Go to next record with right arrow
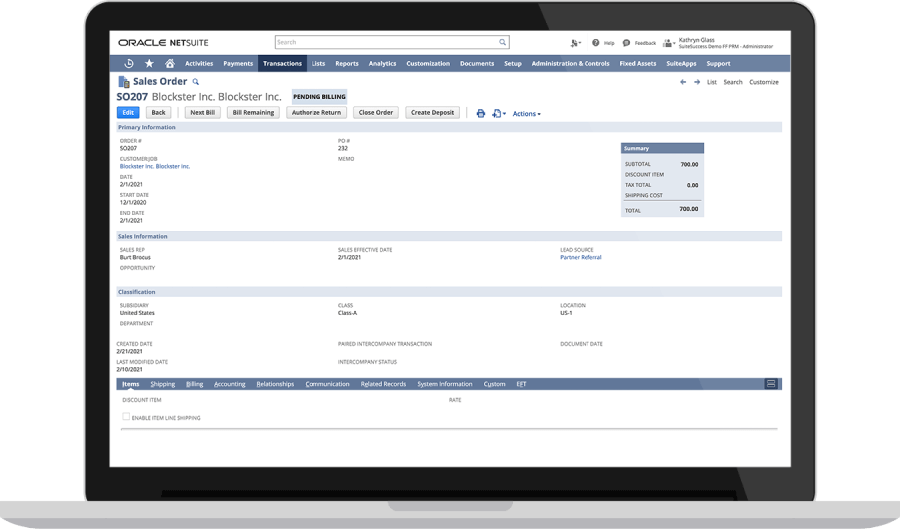This screenshot has width=900, height=529. coord(697,82)
